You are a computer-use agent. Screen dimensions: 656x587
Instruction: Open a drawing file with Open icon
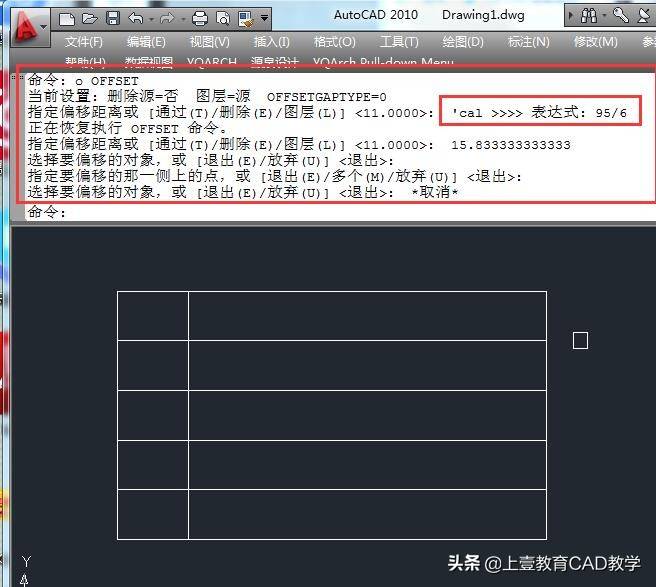[90, 18]
